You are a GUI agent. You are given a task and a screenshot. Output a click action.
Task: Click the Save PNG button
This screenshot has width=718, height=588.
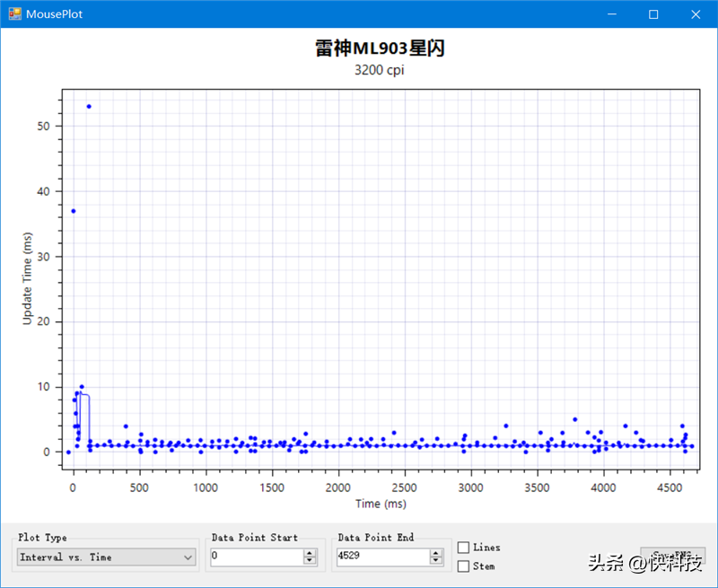tap(672, 555)
